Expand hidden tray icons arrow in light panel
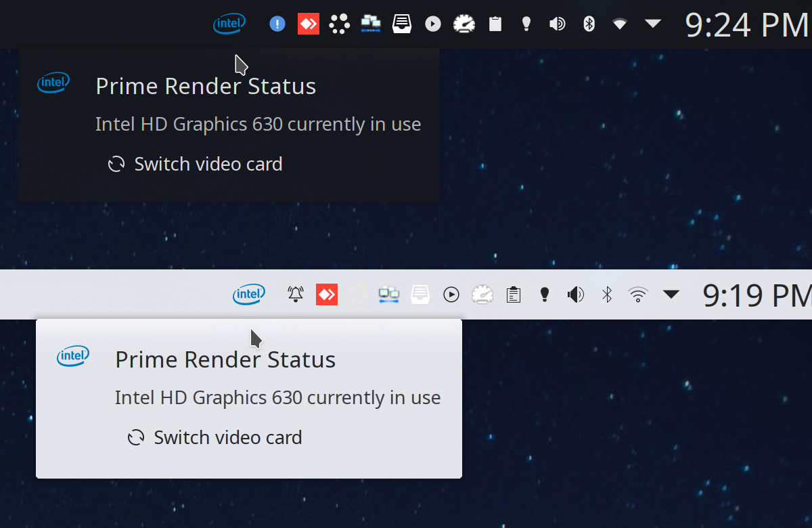Screen dimensions: 812x528 click(671, 294)
